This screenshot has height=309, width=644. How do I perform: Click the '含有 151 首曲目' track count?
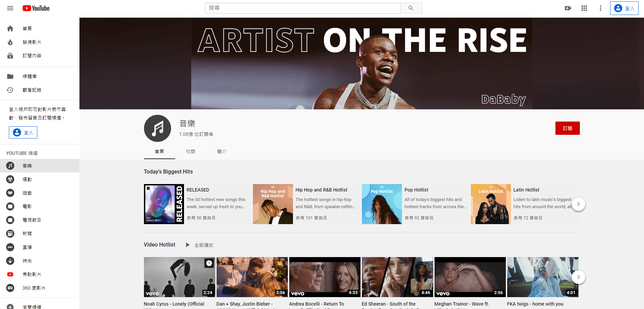pos(311,218)
